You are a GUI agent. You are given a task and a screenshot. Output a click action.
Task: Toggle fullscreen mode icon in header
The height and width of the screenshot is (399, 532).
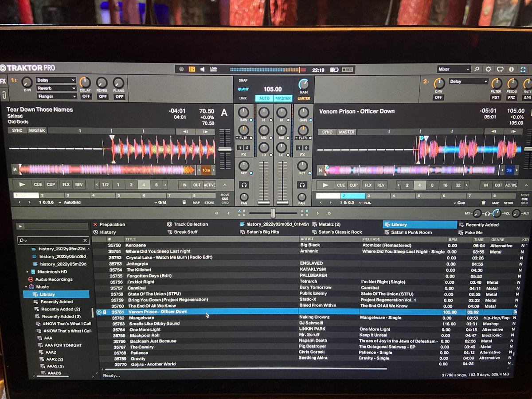pos(524,70)
